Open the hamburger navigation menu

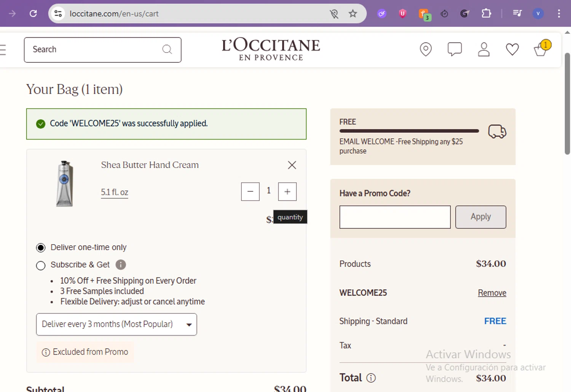click(3, 50)
